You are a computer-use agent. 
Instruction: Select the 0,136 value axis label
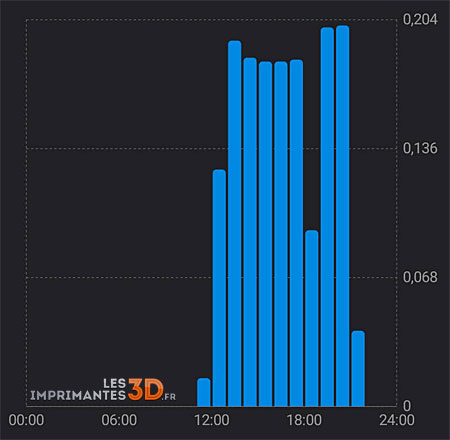[x=420, y=148]
